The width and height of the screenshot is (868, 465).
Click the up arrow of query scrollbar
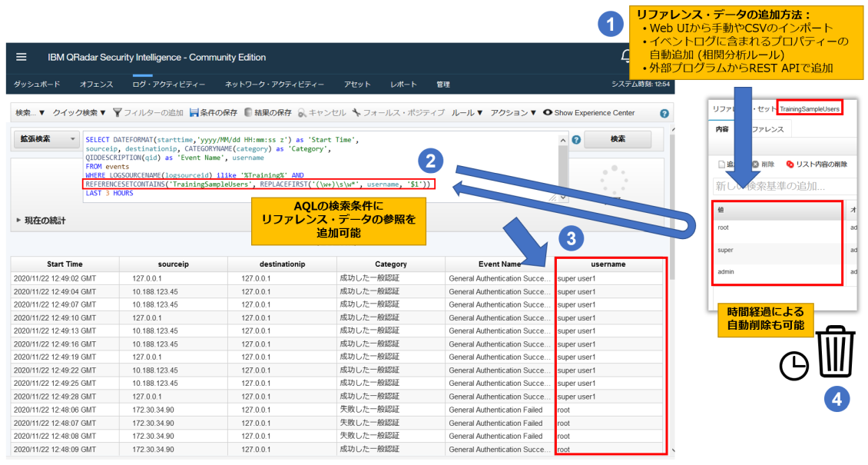(562, 140)
